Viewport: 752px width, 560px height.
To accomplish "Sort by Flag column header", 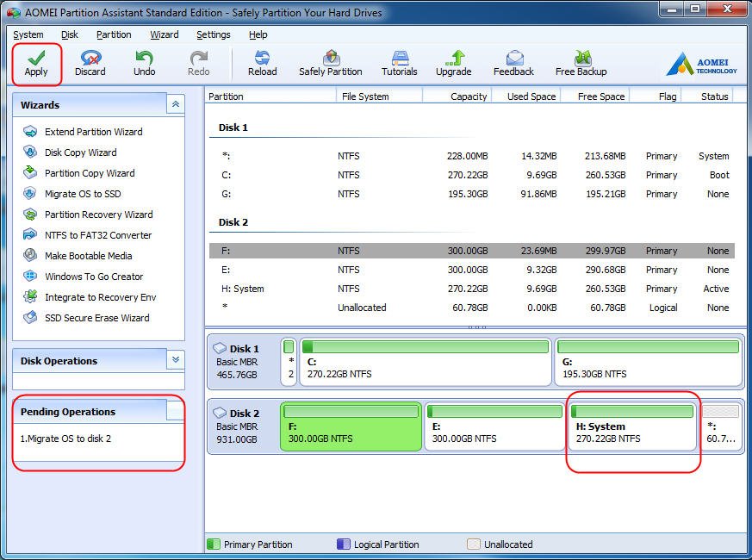I will pyautogui.click(x=656, y=96).
